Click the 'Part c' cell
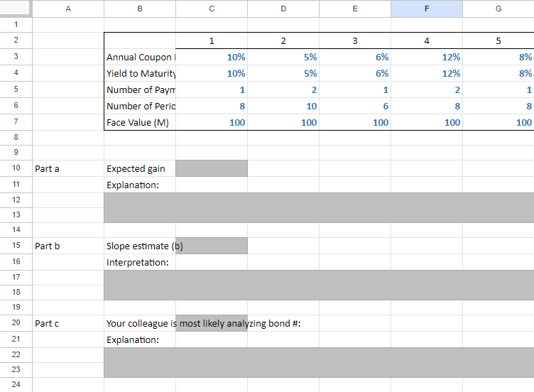The width and height of the screenshot is (534, 392). pos(68,323)
